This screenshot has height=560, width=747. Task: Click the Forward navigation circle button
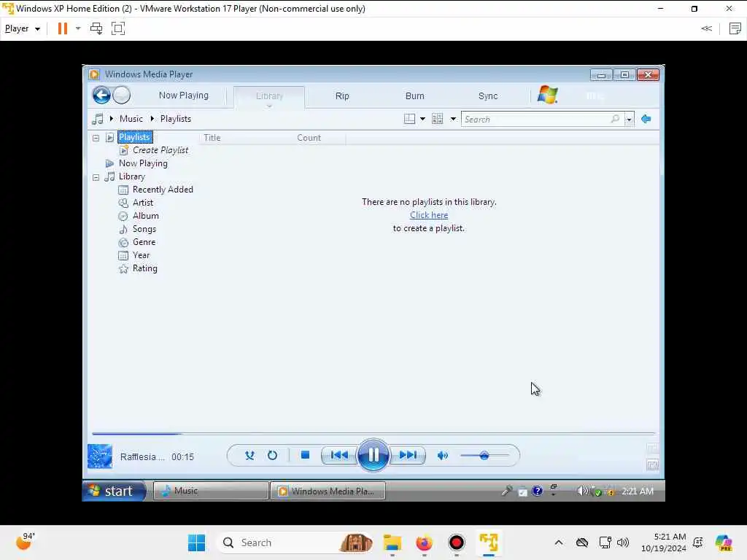pyautogui.click(x=122, y=96)
